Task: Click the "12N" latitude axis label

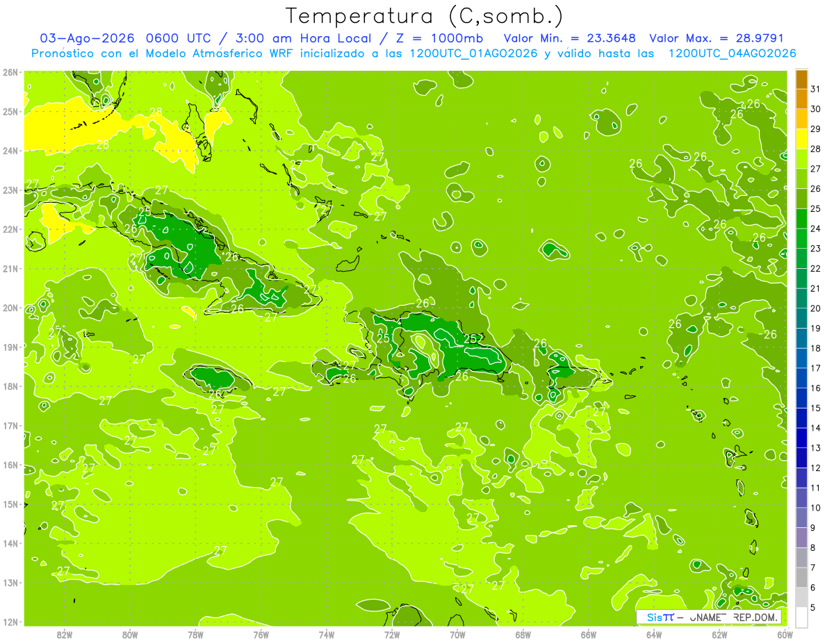Action: point(10,622)
